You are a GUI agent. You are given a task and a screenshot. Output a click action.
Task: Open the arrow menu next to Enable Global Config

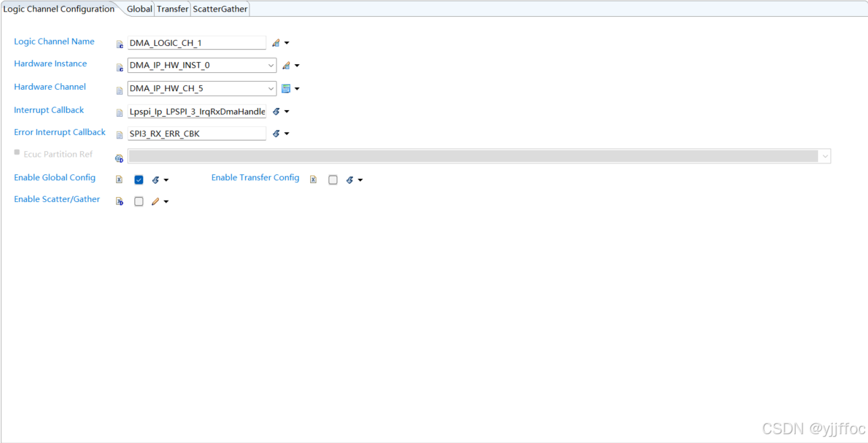pos(166,180)
